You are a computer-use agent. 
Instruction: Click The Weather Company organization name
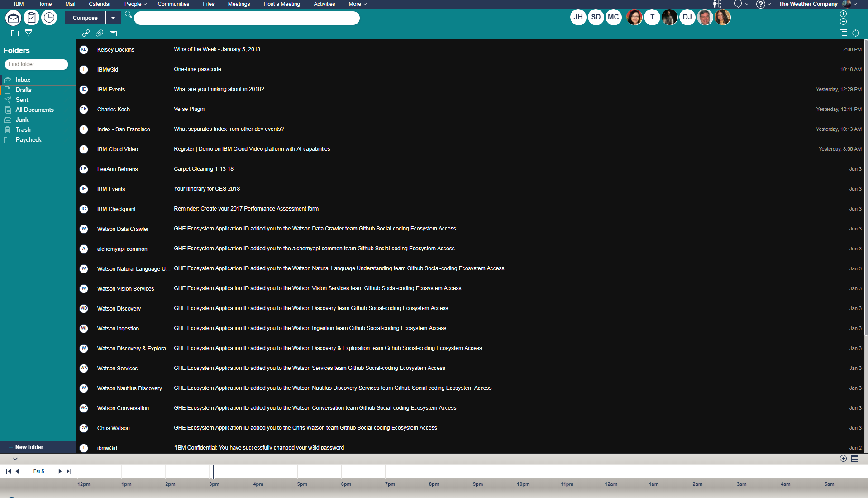click(808, 4)
